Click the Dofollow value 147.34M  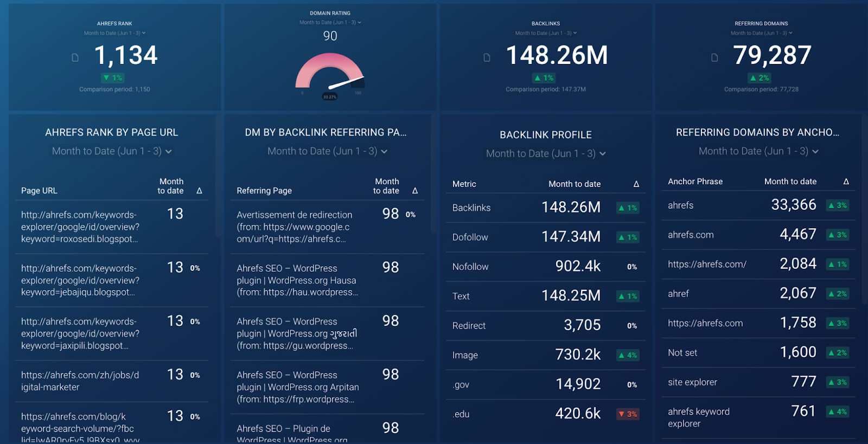click(571, 237)
